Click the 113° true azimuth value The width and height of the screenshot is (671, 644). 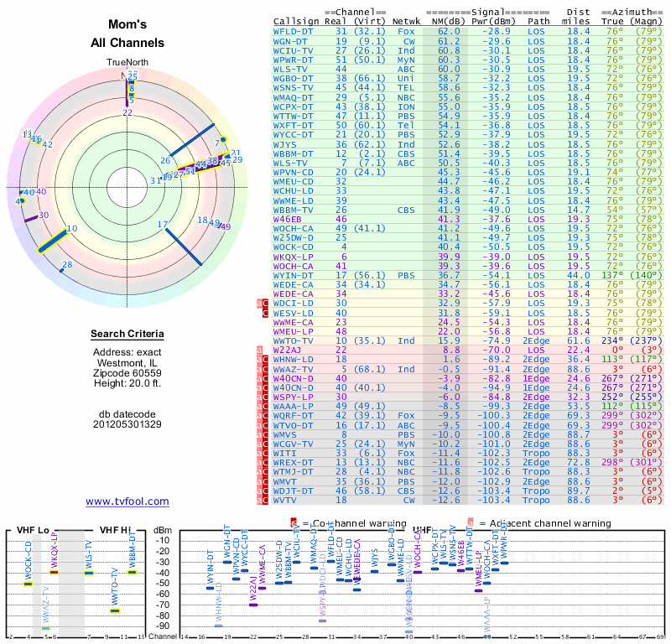pos(612,360)
